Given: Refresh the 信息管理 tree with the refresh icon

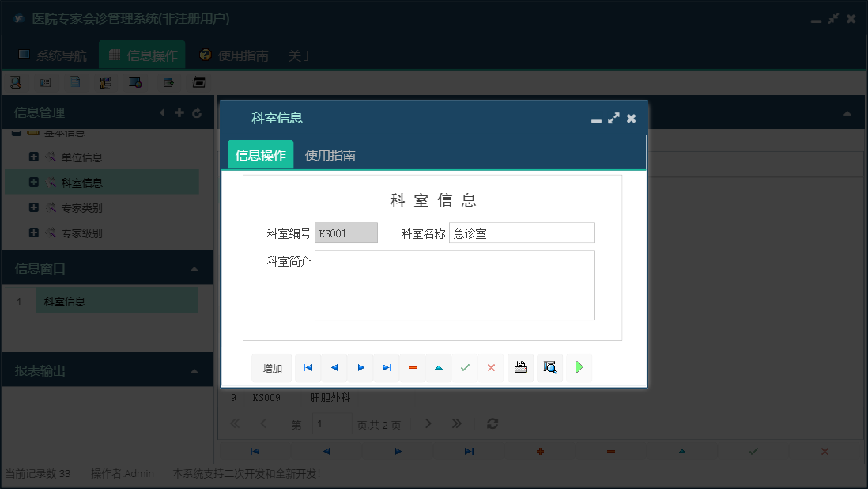Looking at the screenshot, I should point(196,112).
